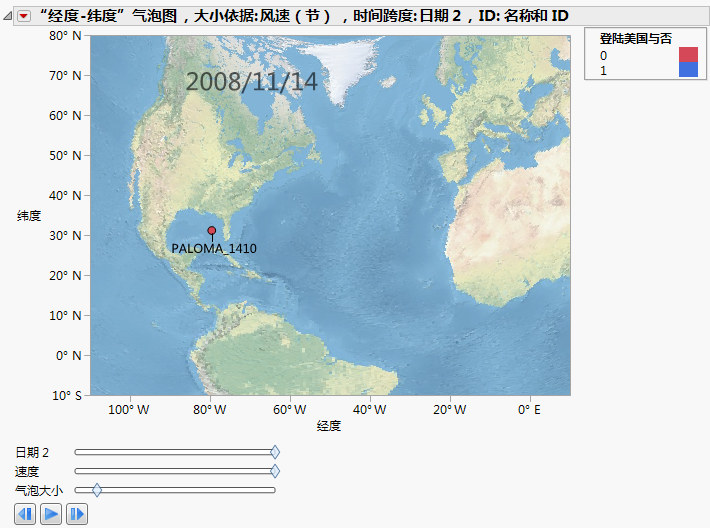Image resolution: width=710 pixels, height=528 pixels.
Task: Collapse the bubble plot outline triangle
Action: click(x=8, y=15)
